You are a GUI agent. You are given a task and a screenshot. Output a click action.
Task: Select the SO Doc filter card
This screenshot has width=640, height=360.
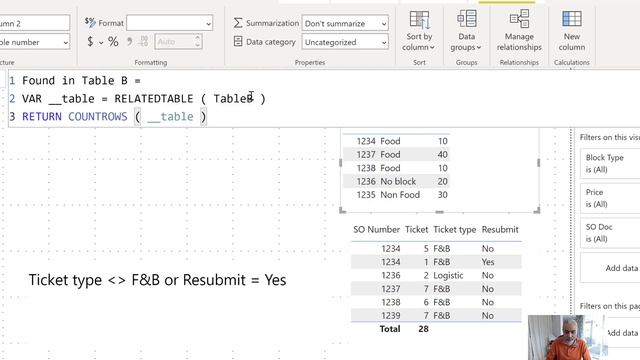tap(610, 233)
